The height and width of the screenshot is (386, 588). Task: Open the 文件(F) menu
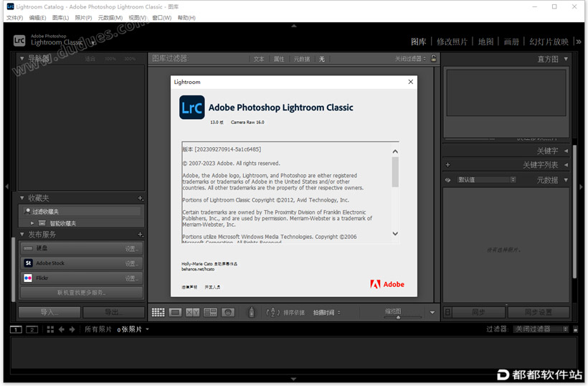(14, 18)
